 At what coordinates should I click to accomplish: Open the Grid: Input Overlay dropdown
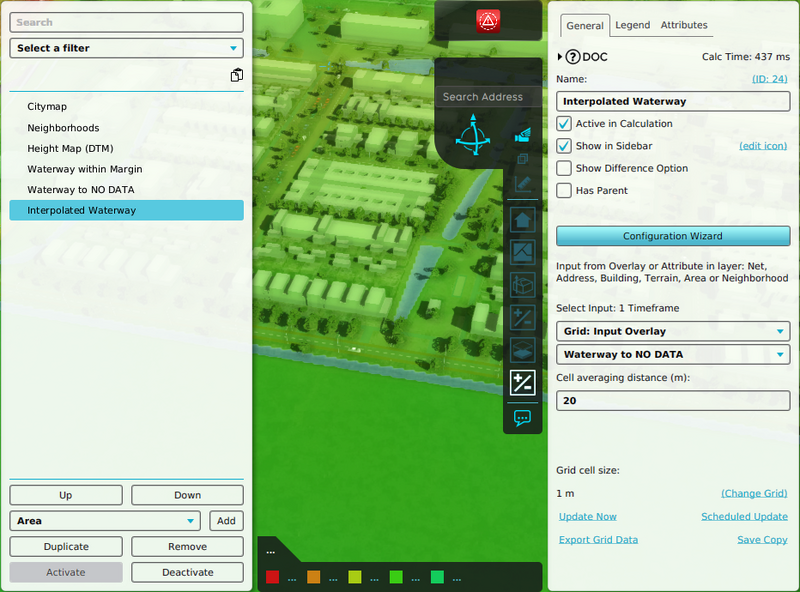click(672, 331)
